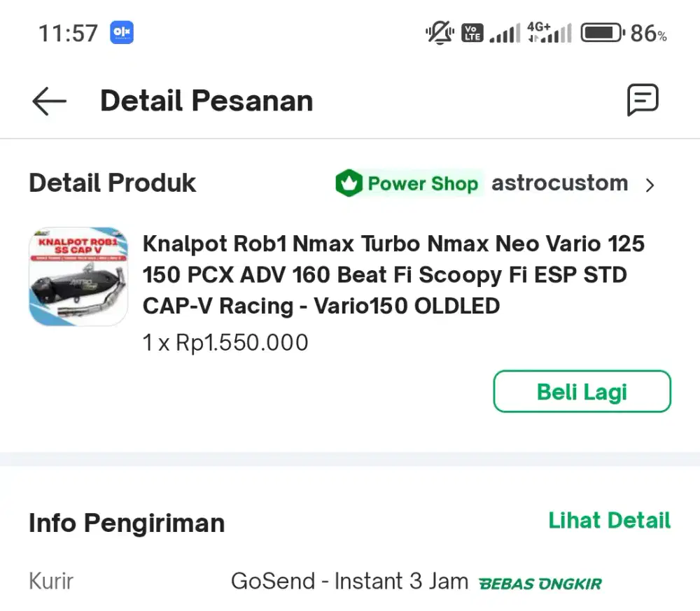Tap the muted bell status icon
This screenshot has height=611, width=700.
[440, 33]
